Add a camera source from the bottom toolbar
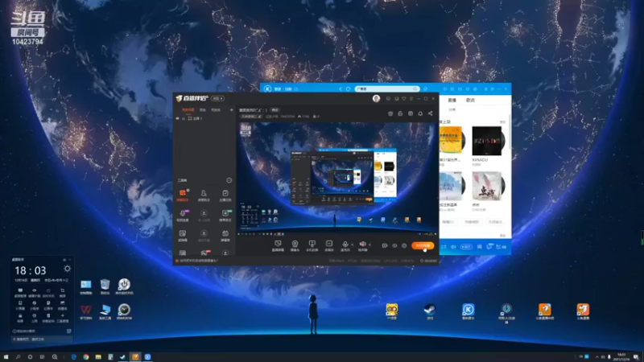 295,245
